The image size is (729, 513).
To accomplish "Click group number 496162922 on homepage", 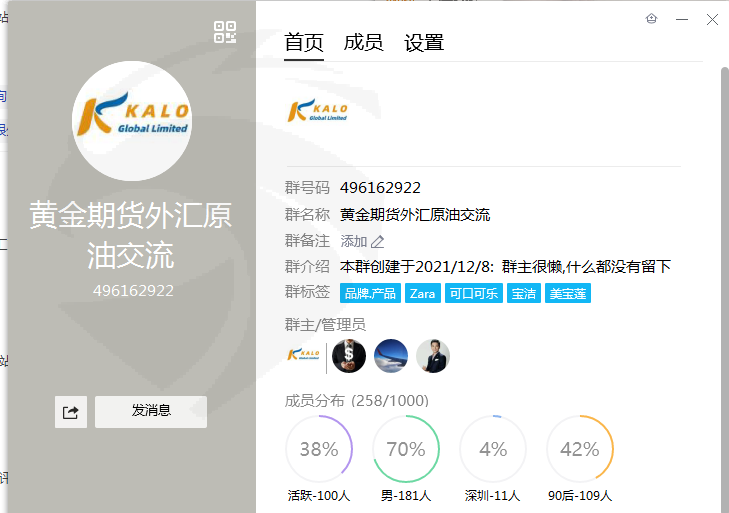I will pos(380,188).
